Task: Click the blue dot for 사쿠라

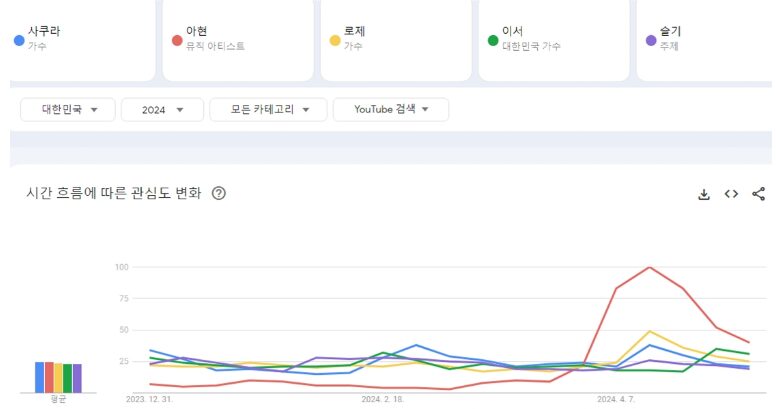Action: tap(19, 40)
